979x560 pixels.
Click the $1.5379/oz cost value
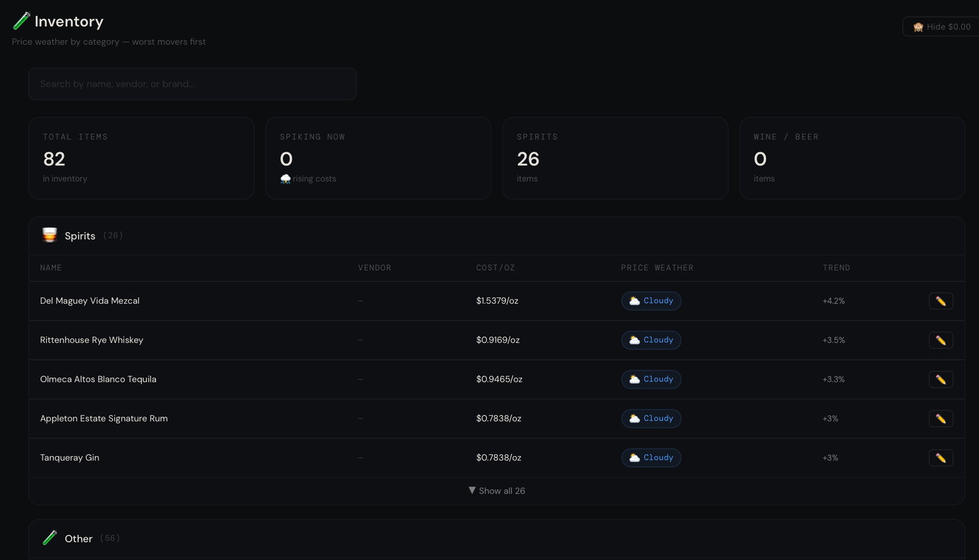(497, 301)
